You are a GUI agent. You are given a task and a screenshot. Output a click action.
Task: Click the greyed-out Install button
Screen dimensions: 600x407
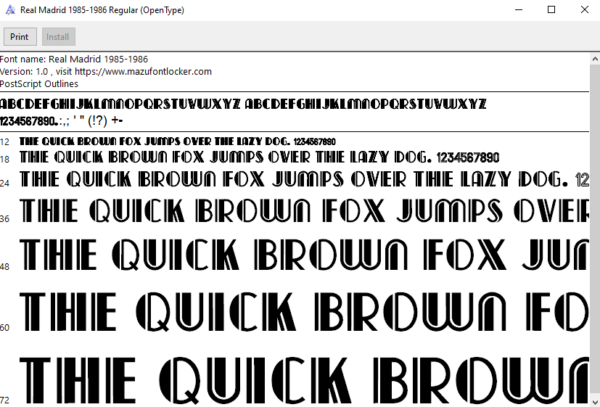(58, 37)
